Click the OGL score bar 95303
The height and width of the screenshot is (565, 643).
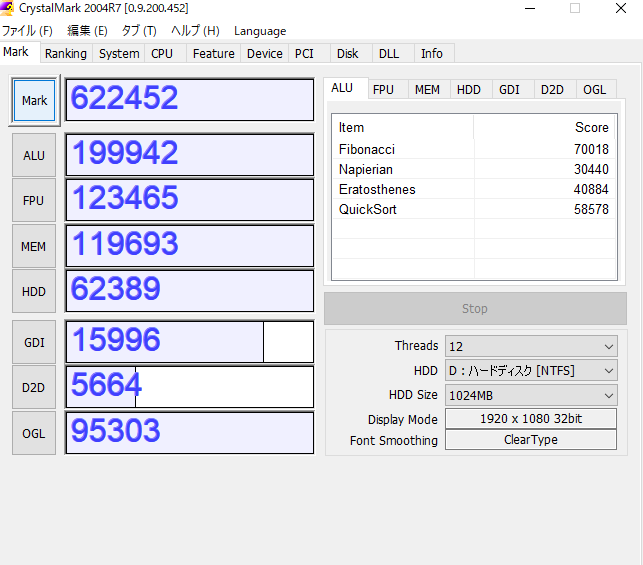point(190,433)
